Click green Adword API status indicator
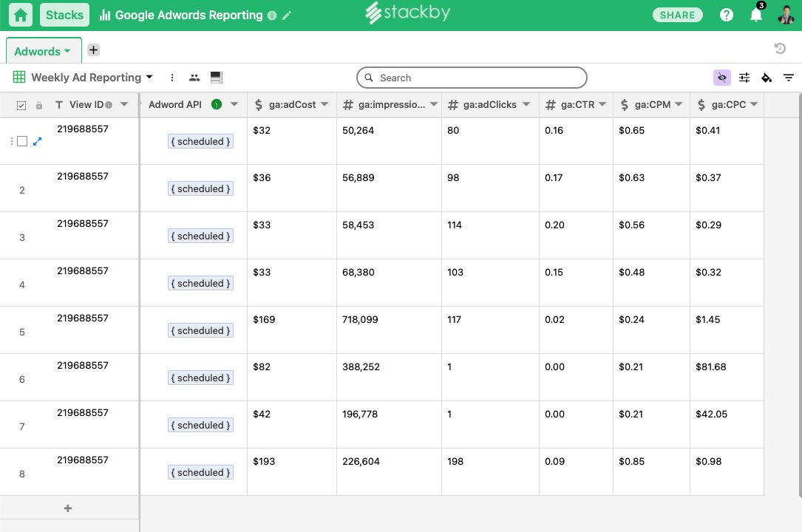802x532 pixels. tap(217, 104)
